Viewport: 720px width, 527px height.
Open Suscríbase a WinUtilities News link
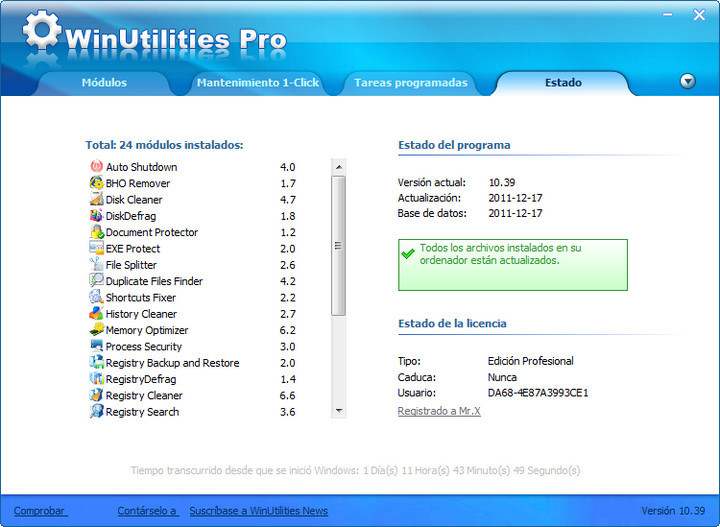click(259, 511)
